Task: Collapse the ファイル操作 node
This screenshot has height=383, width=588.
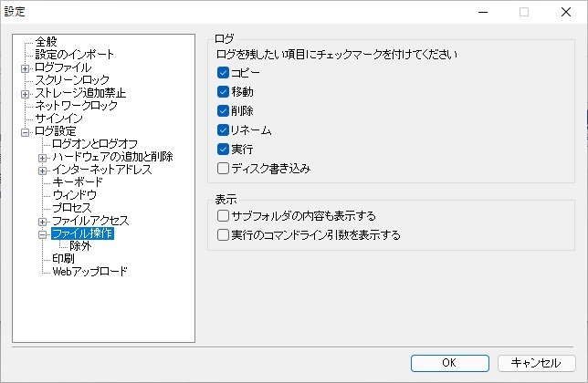Action: click(42, 234)
